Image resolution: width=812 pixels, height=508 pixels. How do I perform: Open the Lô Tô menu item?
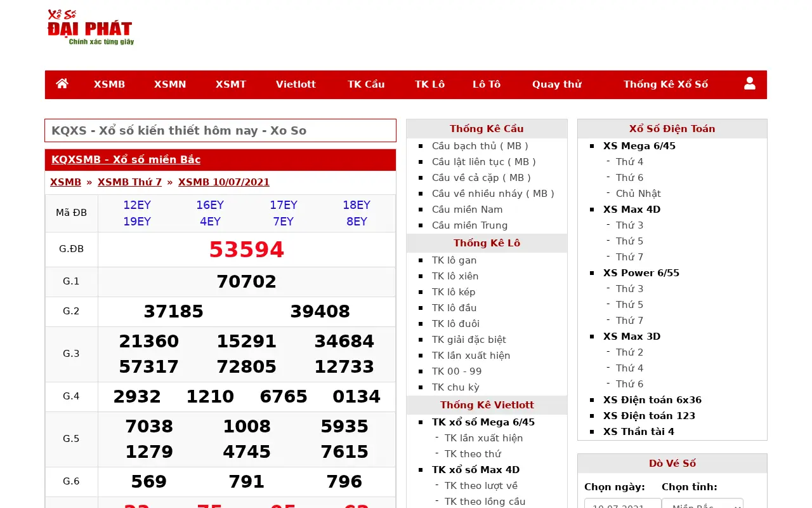click(487, 84)
